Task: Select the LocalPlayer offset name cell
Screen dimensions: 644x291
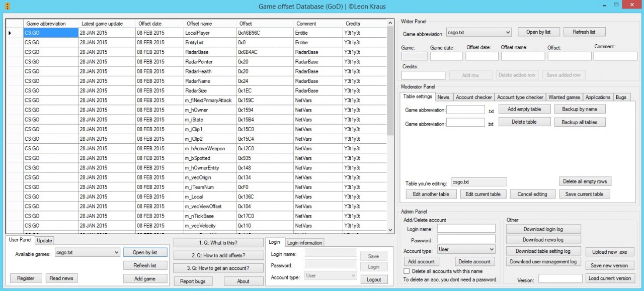Action: point(210,33)
